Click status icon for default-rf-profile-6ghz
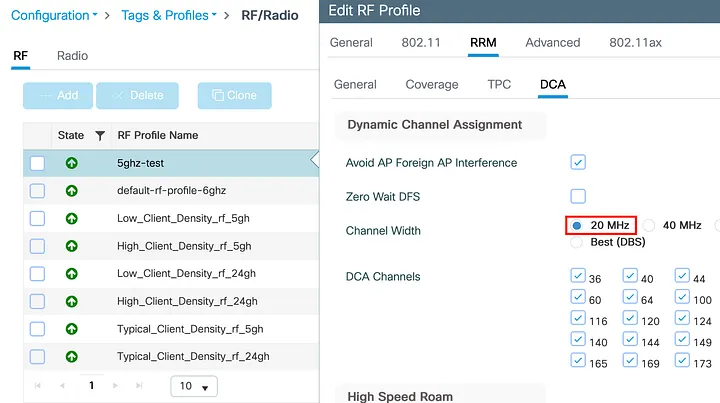The image size is (720, 403). (x=71, y=190)
